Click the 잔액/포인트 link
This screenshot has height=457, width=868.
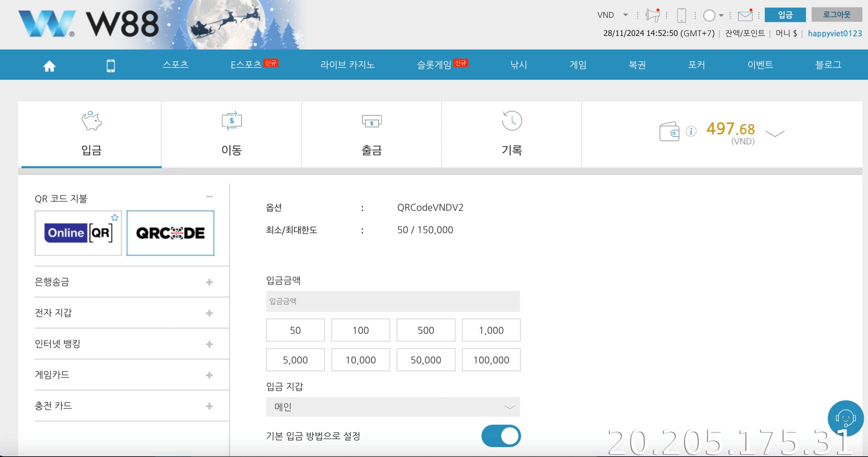745,33
